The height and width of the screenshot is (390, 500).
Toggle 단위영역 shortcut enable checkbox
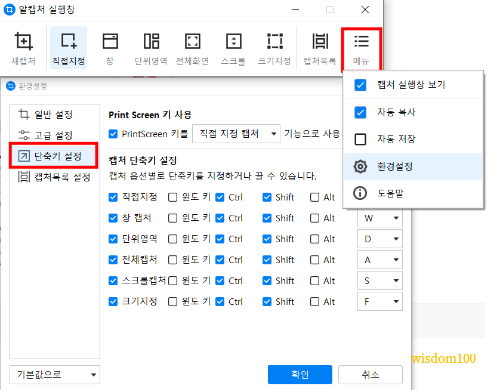113,239
